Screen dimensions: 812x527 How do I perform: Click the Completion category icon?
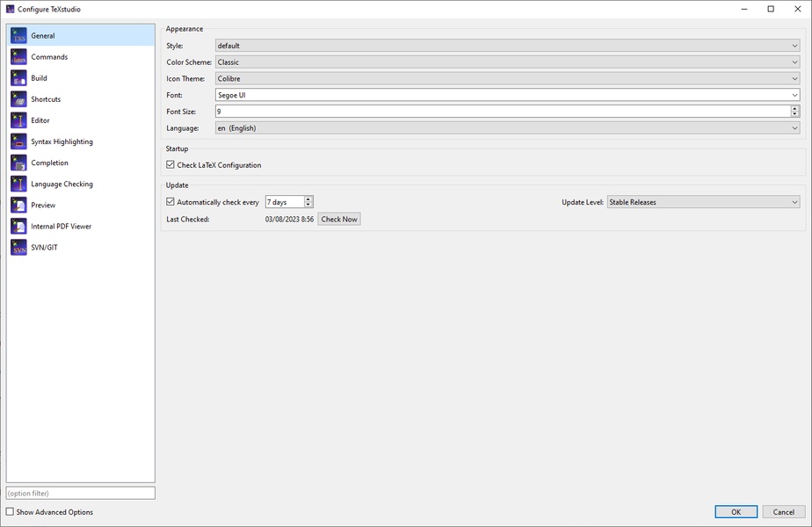18,163
